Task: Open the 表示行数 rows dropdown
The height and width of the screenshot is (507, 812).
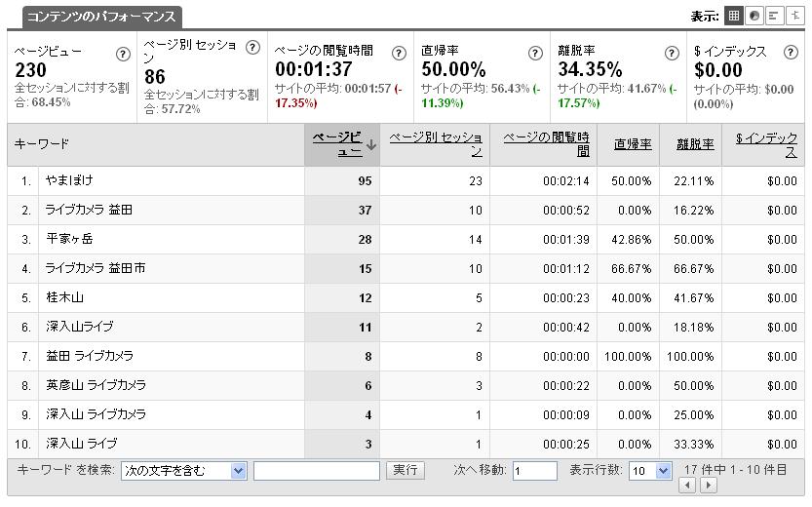Action: pyautogui.click(x=650, y=471)
